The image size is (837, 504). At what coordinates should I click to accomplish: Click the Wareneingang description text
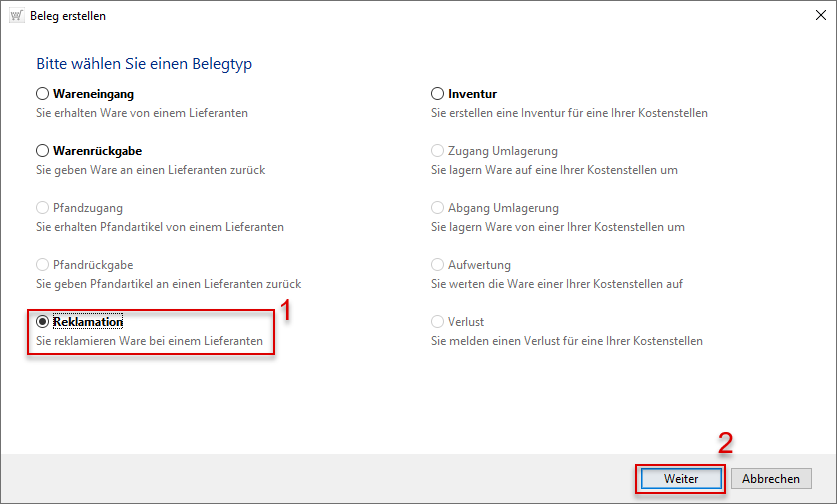[x=142, y=113]
